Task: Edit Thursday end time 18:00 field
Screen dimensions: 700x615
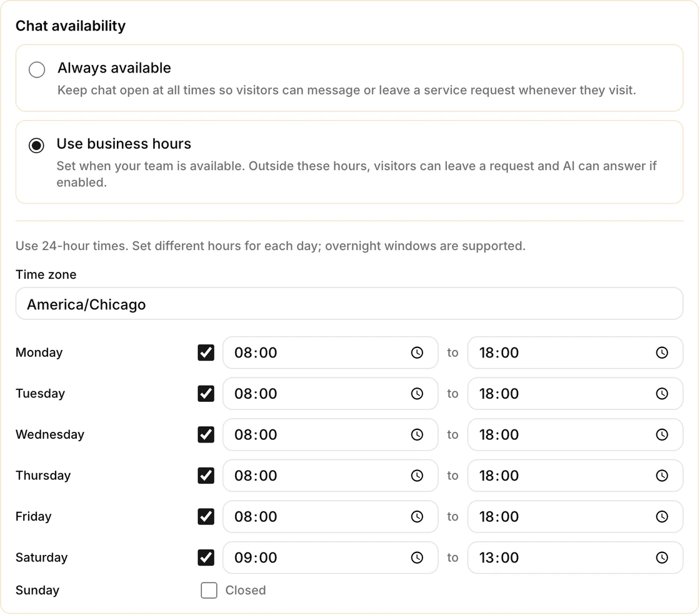Action: [x=576, y=476]
